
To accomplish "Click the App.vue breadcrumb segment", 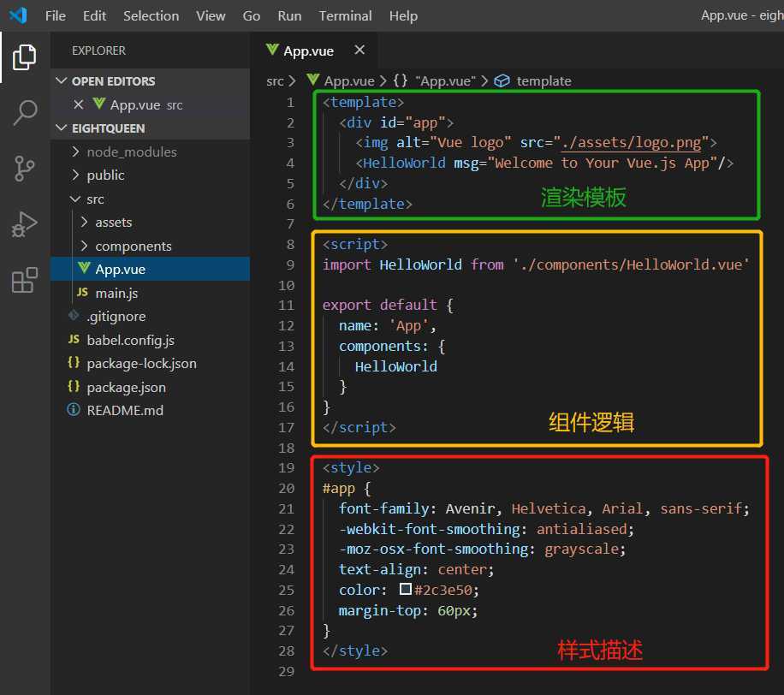I will click(349, 81).
